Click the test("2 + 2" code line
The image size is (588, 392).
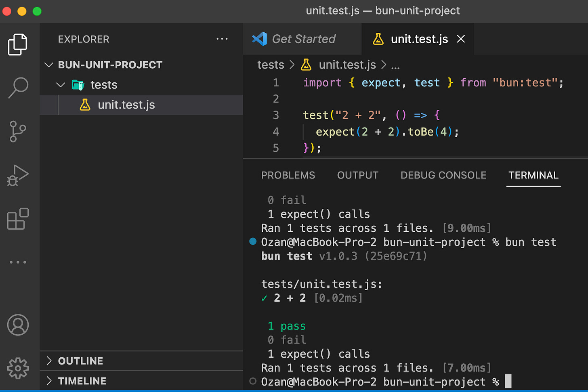point(372,115)
